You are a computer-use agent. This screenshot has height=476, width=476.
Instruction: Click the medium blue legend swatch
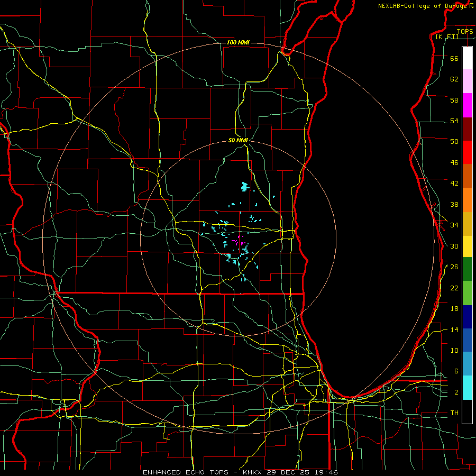coord(467,340)
